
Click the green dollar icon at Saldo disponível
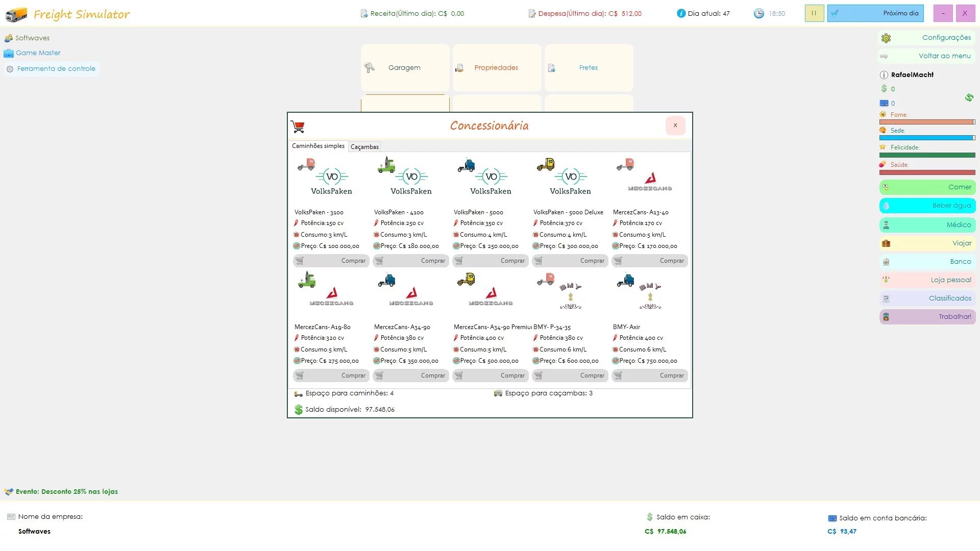(x=299, y=410)
